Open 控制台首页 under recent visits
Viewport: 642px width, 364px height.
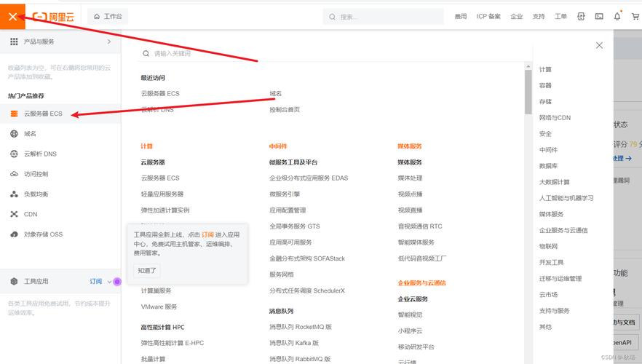pyautogui.click(x=285, y=109)
